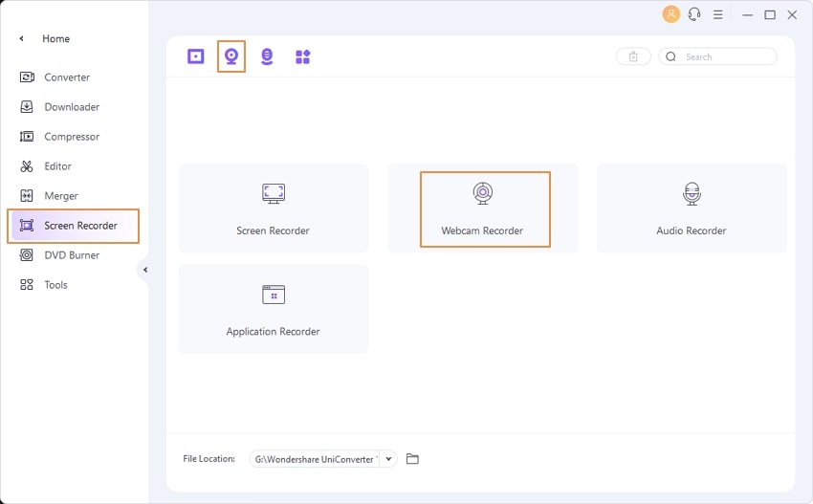
Task: Open the user account avatar
Action: [670, 14]
